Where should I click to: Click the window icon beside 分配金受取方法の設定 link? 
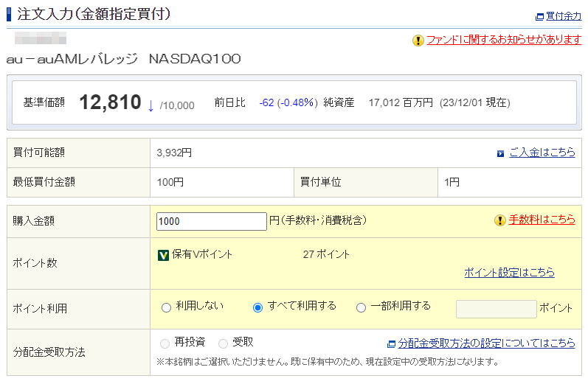pyautogui.click(x=391, y=344)
